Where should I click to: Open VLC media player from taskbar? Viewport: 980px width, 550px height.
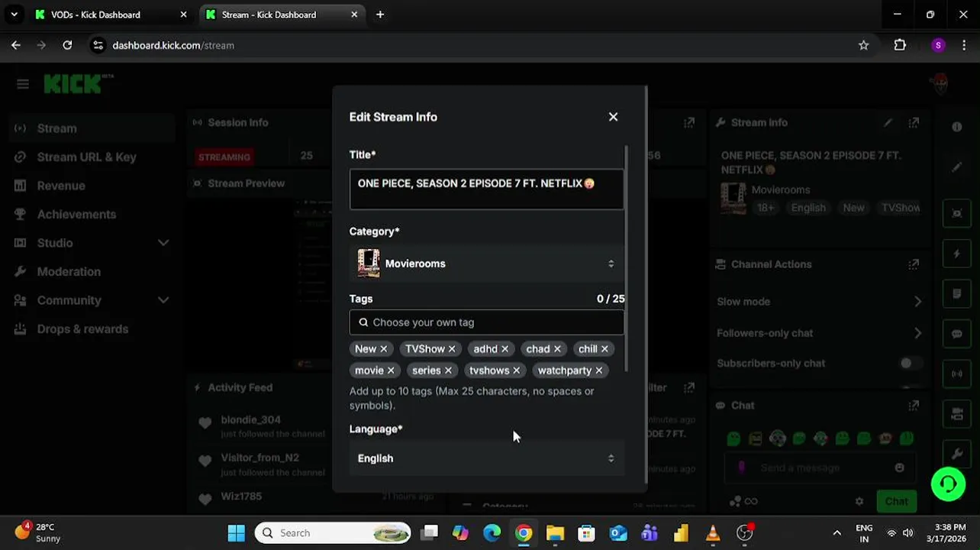(713, 533)
